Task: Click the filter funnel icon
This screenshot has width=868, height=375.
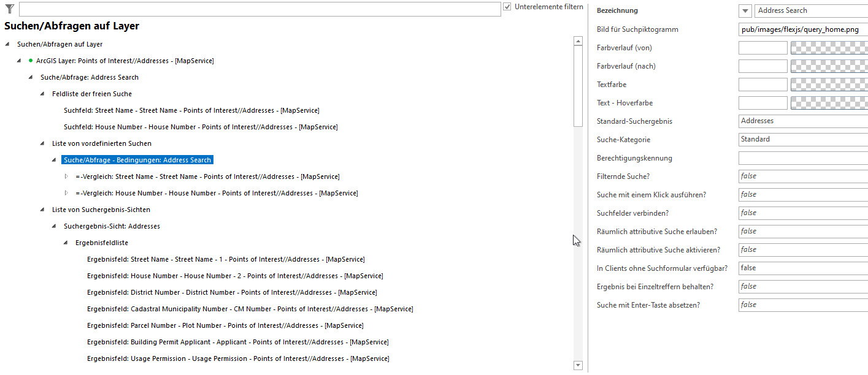Action: pyautogui.click(x=8, y=9)
